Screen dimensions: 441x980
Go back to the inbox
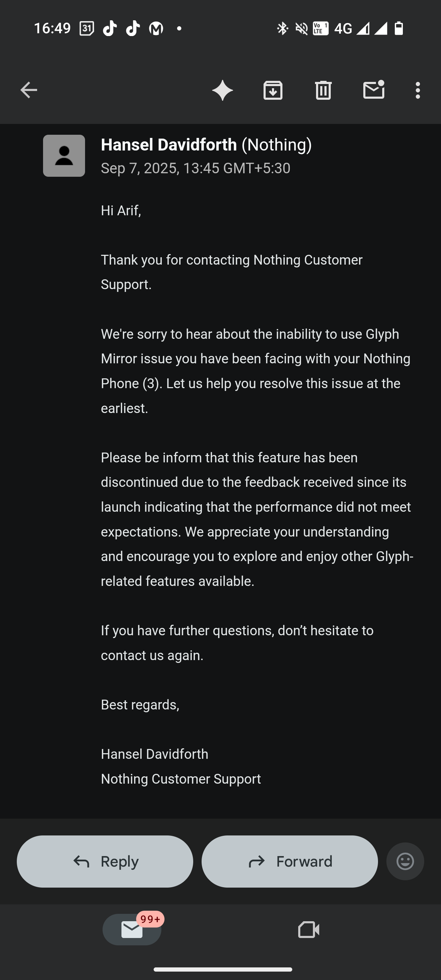28,90
